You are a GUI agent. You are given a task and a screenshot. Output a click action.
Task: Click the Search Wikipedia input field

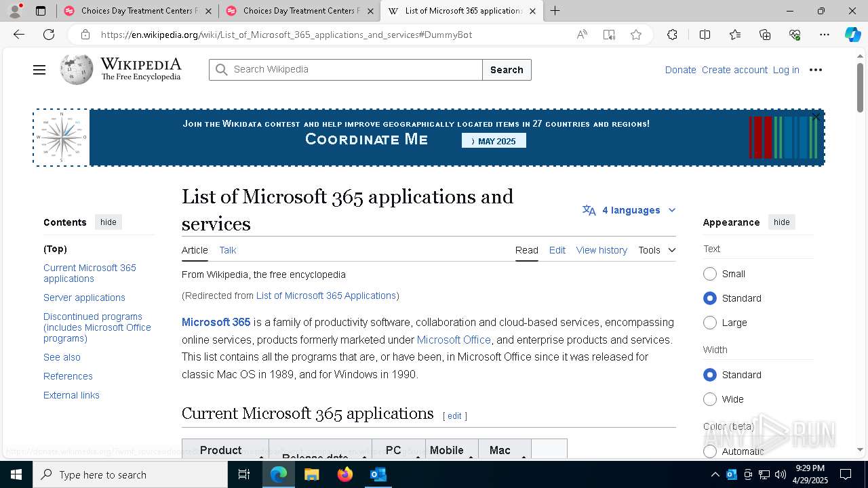coord(346,70)
